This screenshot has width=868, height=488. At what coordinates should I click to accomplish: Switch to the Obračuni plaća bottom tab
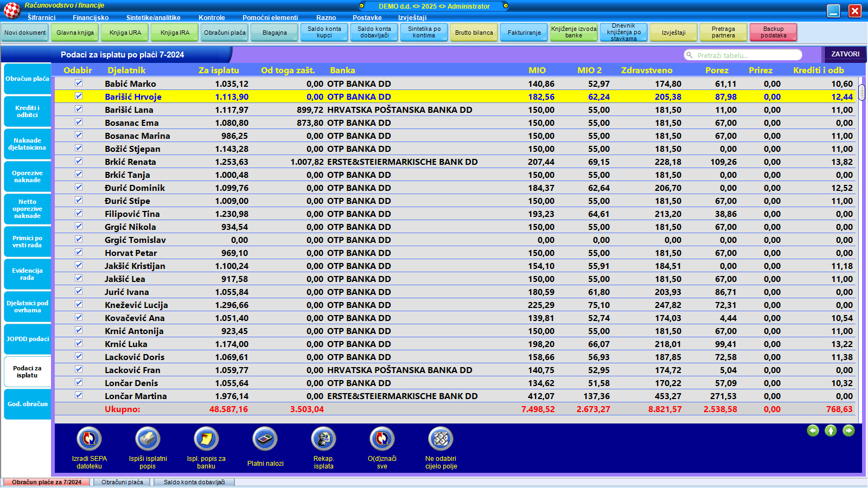point(122,482)
